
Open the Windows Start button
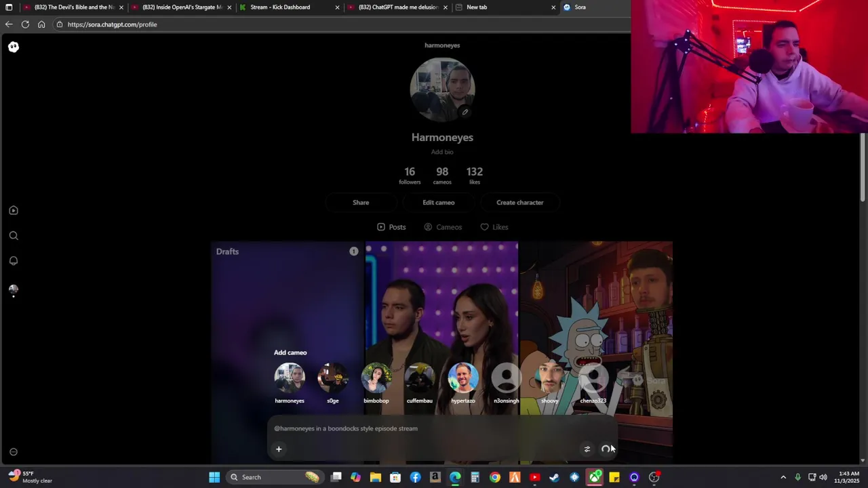point(214,477)
